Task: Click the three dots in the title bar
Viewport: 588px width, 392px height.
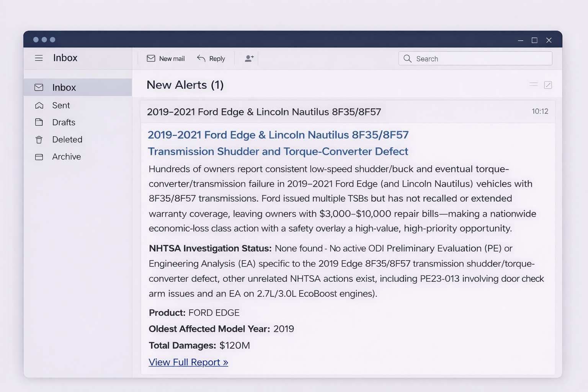Action: (44, 40)
